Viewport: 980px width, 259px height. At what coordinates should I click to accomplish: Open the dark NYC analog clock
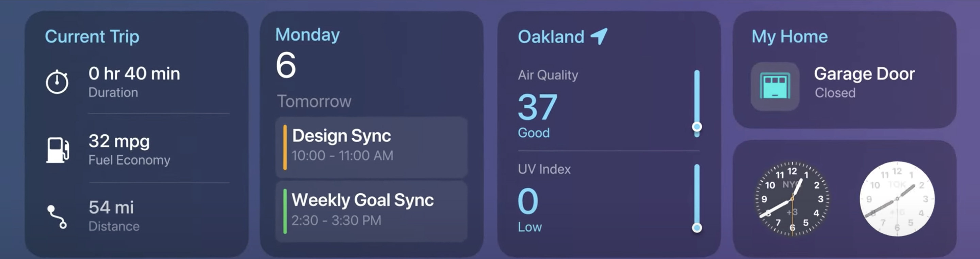(x=792, y=198)
